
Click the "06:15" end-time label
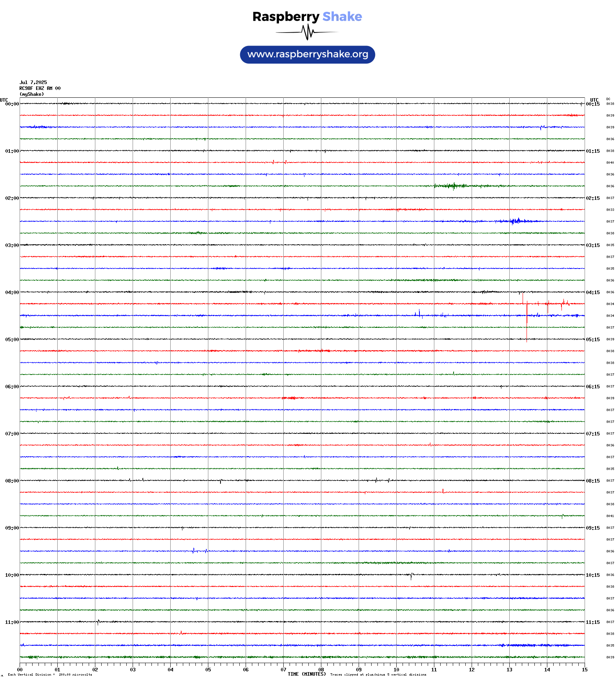tap(593, 387)
